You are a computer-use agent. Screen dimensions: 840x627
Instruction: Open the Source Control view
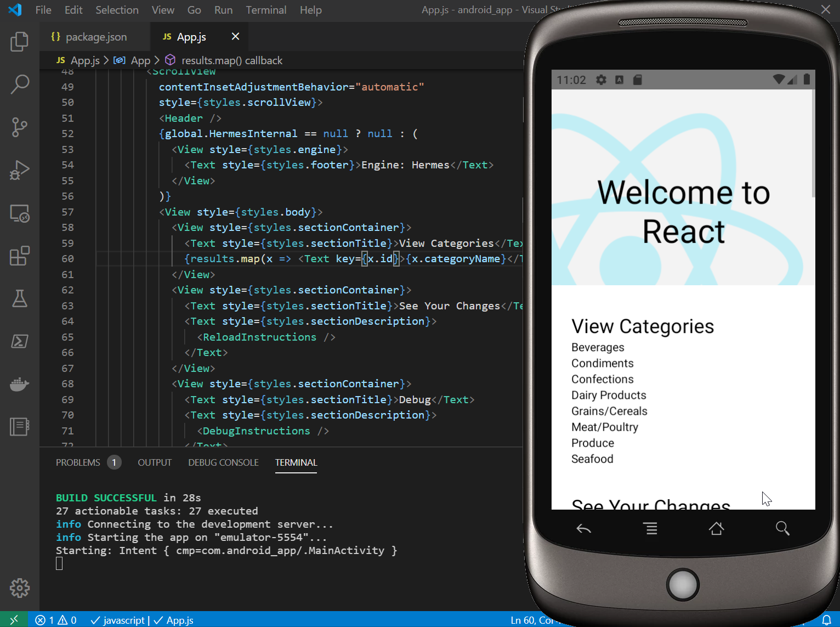click(x=20, y=127)
